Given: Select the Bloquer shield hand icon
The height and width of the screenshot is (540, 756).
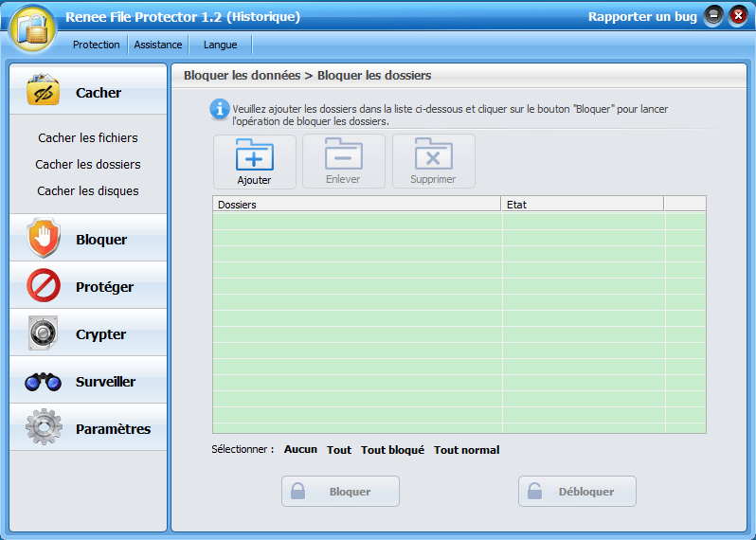Looking at the screenshot, I should [x=44, y=239].
